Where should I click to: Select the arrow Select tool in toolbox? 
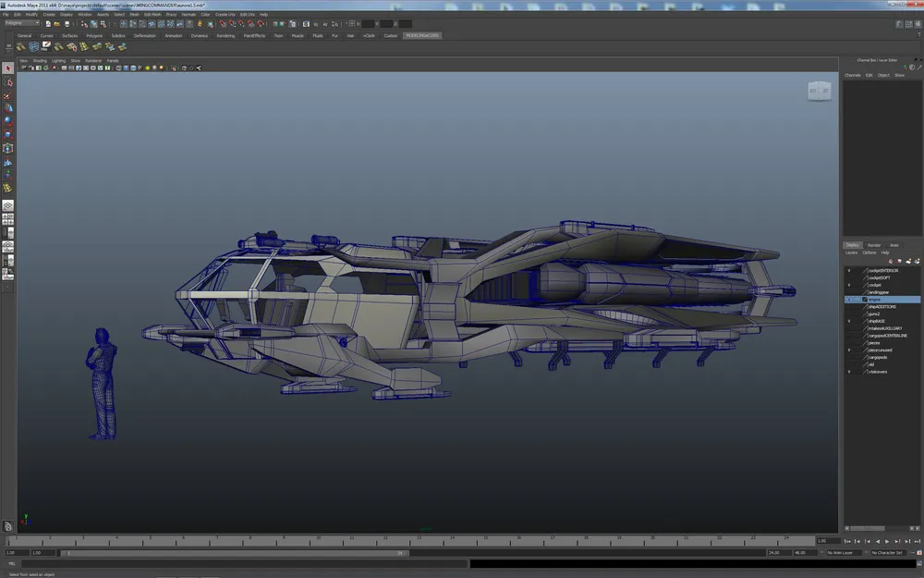[8, 68]
